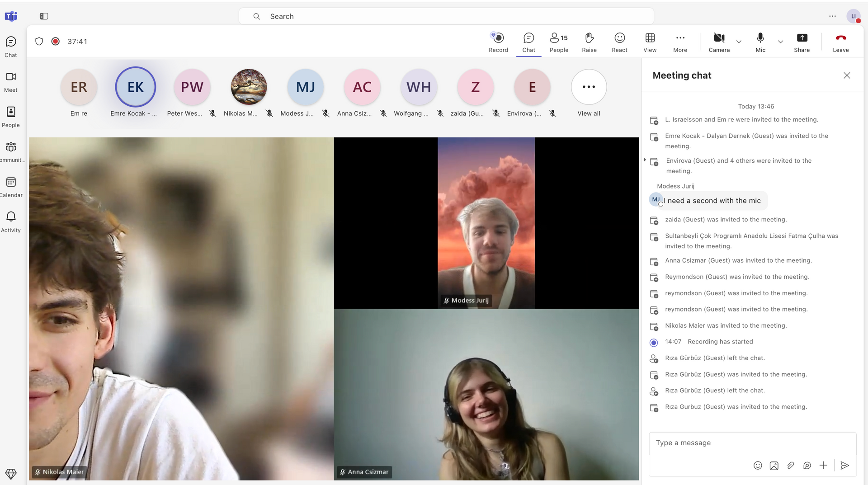
Task: Leave the meeting
Action: (840, 42)
